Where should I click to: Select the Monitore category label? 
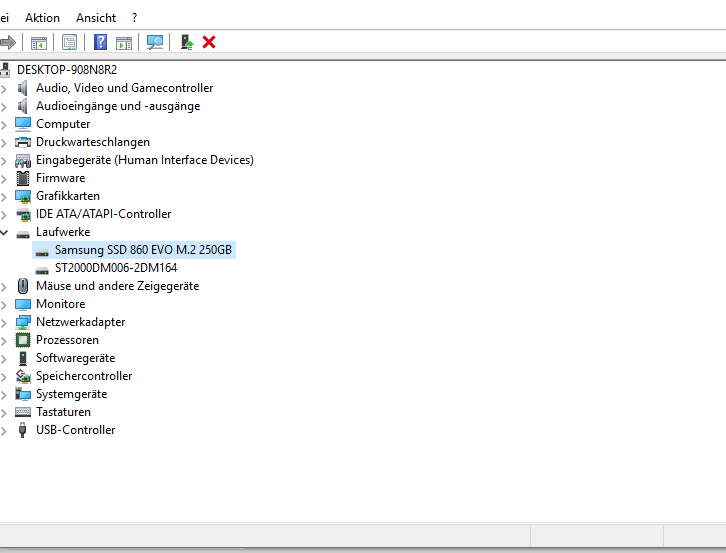tap(61, 304)
